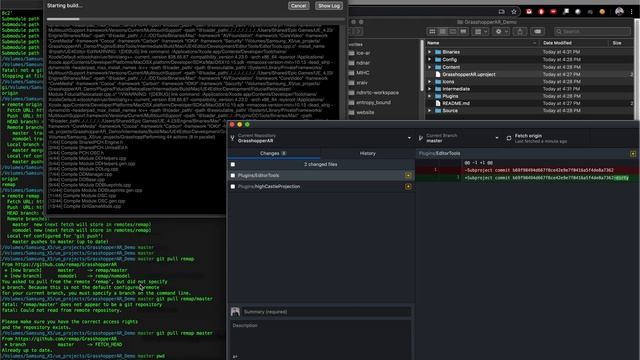Switch Finder to list view
640x360 pixels.
(442, 31)
